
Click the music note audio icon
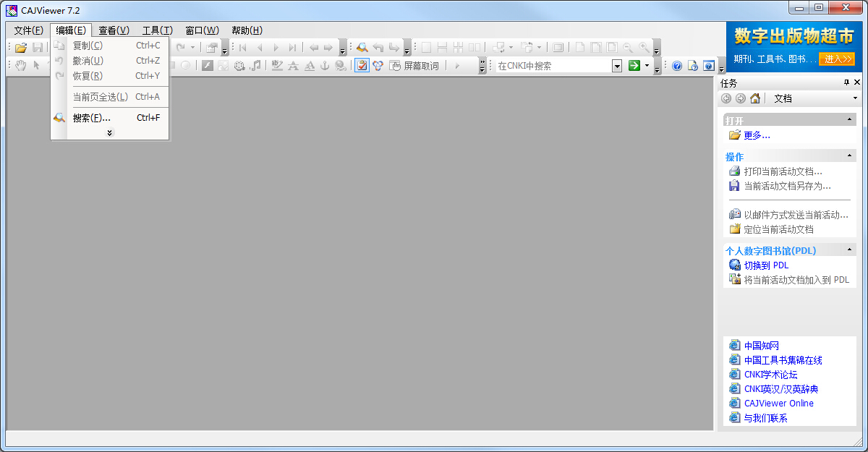click(x=255, y=66)
